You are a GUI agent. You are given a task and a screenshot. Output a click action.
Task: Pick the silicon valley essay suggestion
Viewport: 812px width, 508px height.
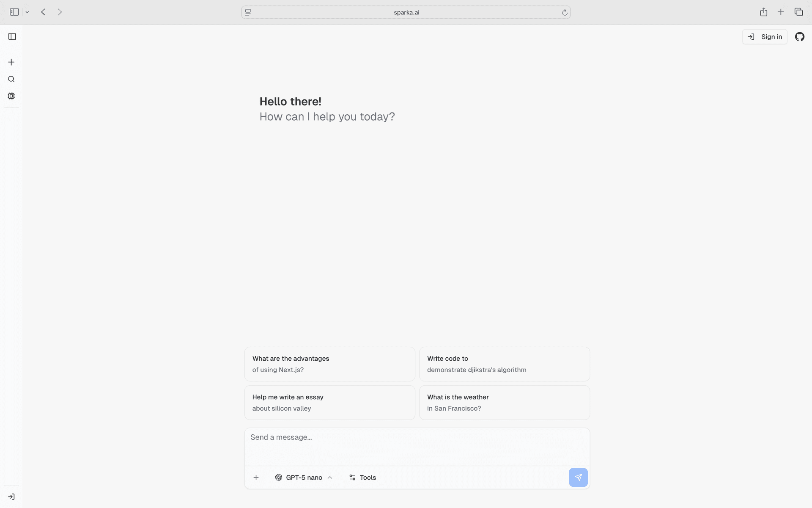pos(329,403)
